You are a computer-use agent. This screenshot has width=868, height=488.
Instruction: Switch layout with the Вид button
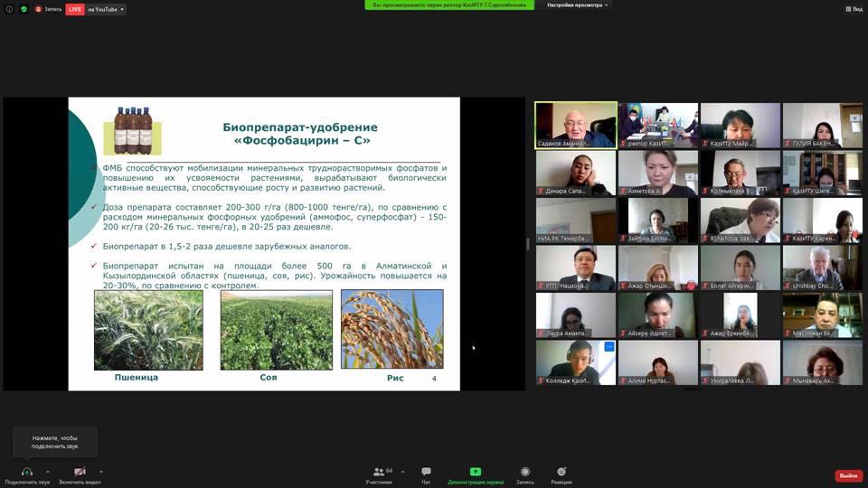pyautogui.click(x=853, y=9)
